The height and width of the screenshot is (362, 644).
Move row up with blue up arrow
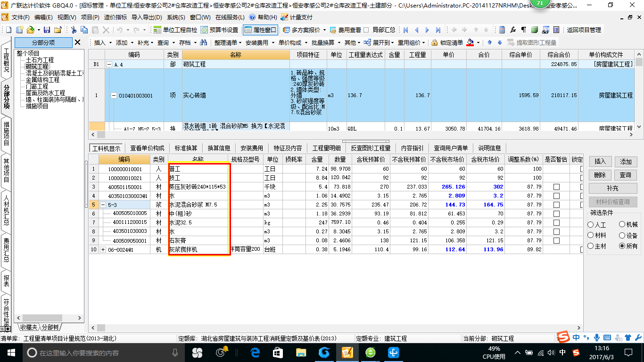[x=489, y=42]
